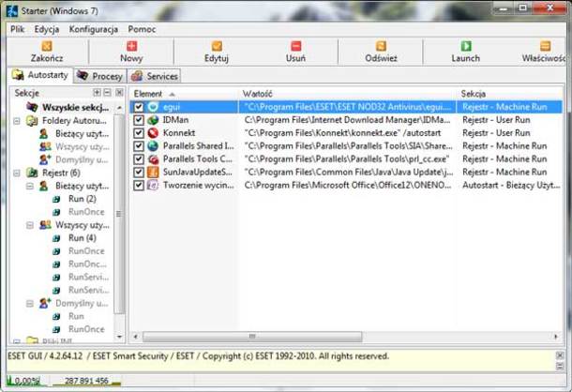572x392 pixels.
Task: Click the Tworzenie wycin... OneNote icon
Action: coord(153,185)
